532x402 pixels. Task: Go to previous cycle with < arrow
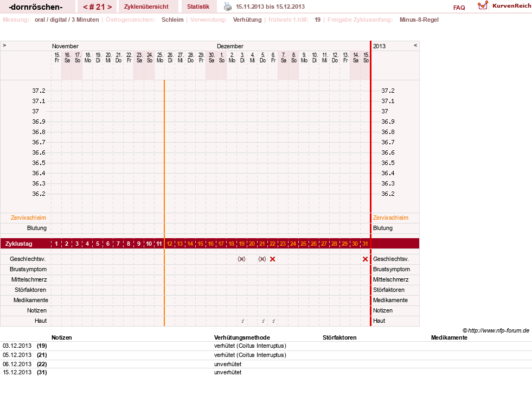tap(86, 7)
